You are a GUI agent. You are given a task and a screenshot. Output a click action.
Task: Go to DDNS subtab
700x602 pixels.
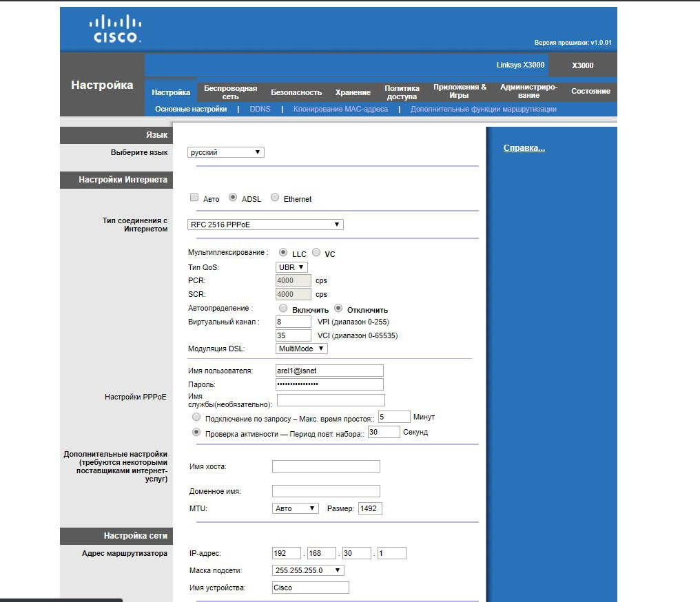[x=260, y=109]
